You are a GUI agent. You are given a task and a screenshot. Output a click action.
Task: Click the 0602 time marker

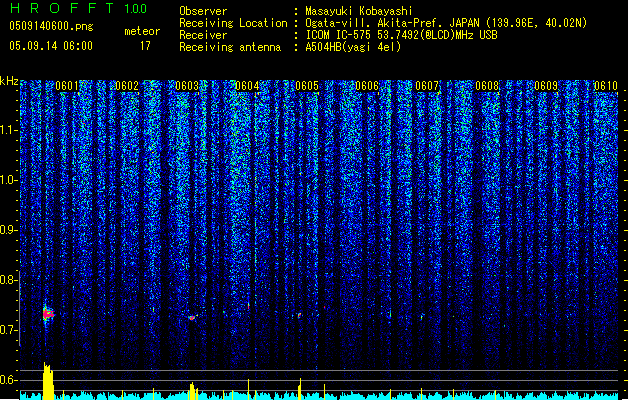pos(127,86)
